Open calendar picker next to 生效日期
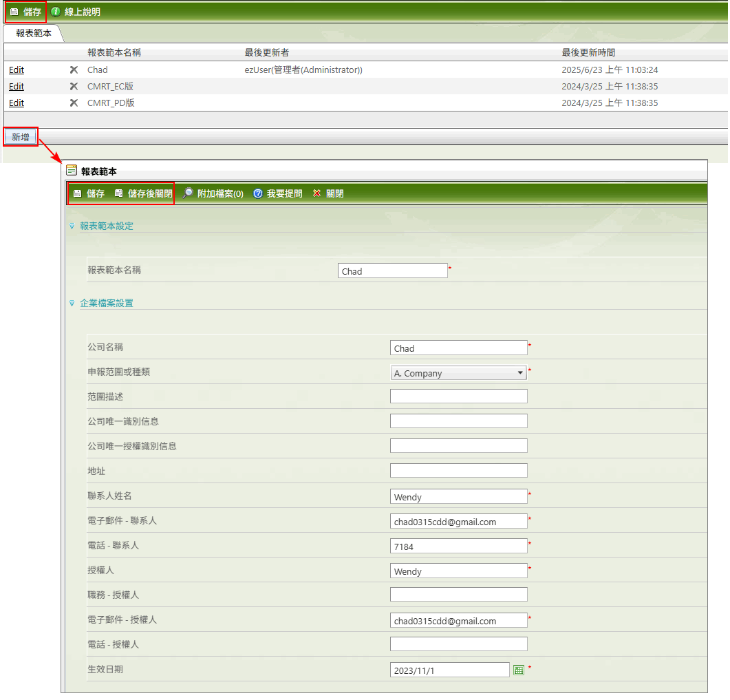Viewport: 730px width, 700px height. [x=519, y=670]
